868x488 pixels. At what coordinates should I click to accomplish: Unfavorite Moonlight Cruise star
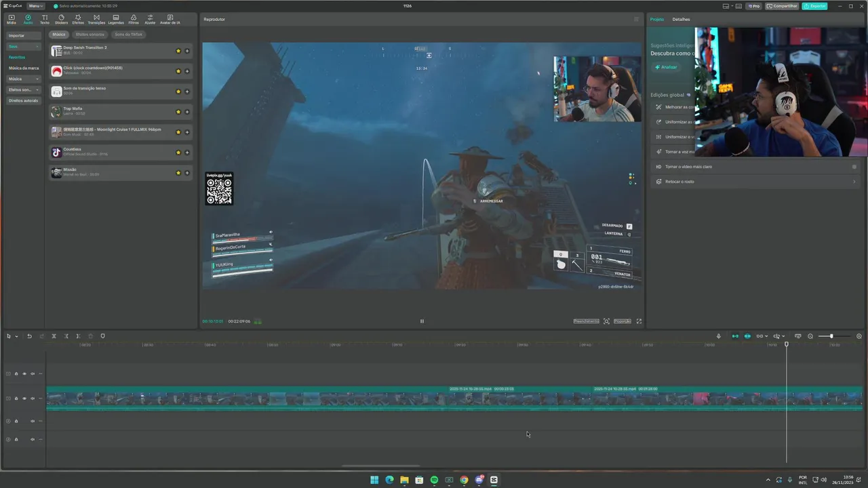[178, 132]
